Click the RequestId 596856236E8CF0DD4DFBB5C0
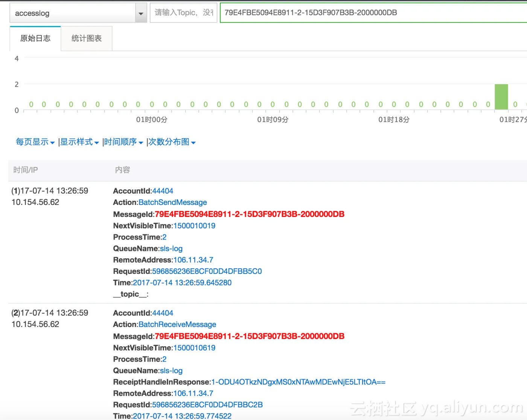 pos(207,271)
